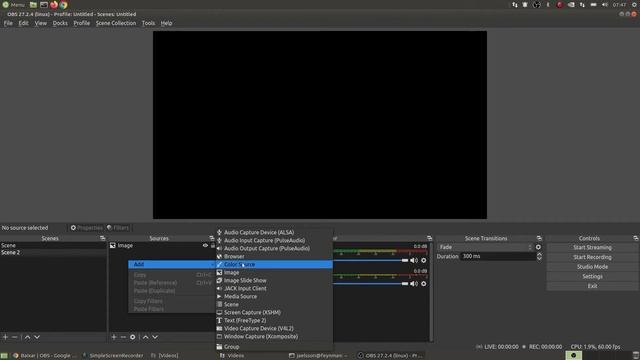Click the Duration 300 ms field

click(x=498, y=256)
